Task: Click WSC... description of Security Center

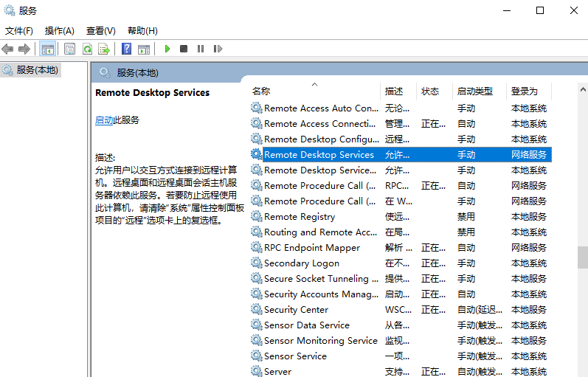Action: coord(398,309)
